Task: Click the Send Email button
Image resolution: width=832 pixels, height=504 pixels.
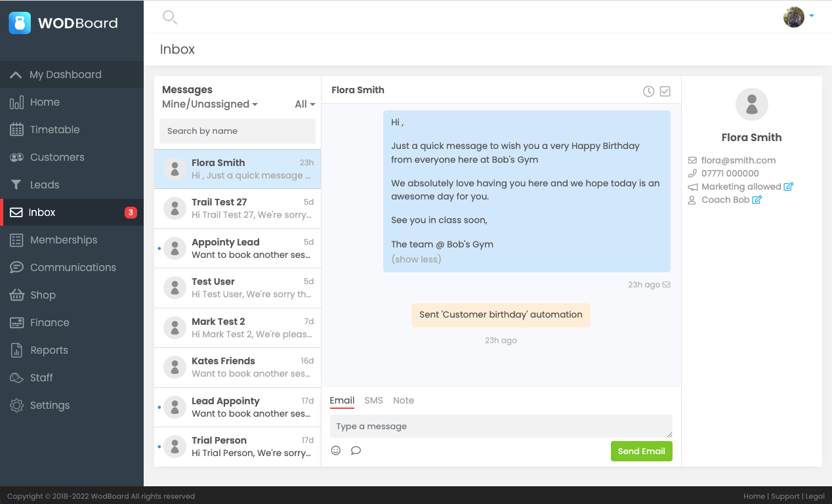Action: coord(641,451)
